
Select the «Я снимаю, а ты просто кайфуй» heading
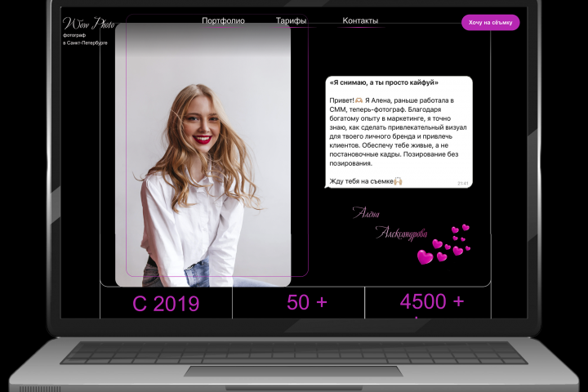click(384, 82)
